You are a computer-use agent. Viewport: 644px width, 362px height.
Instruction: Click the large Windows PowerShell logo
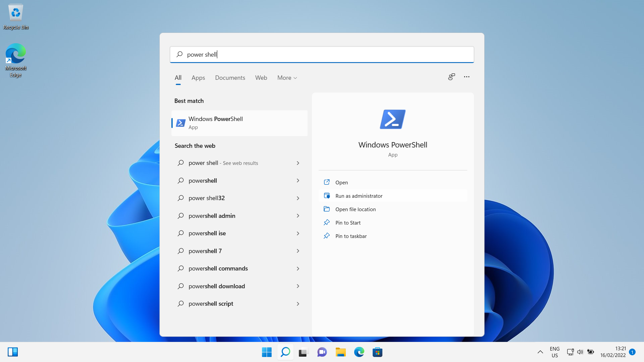(x=392, y=119)
